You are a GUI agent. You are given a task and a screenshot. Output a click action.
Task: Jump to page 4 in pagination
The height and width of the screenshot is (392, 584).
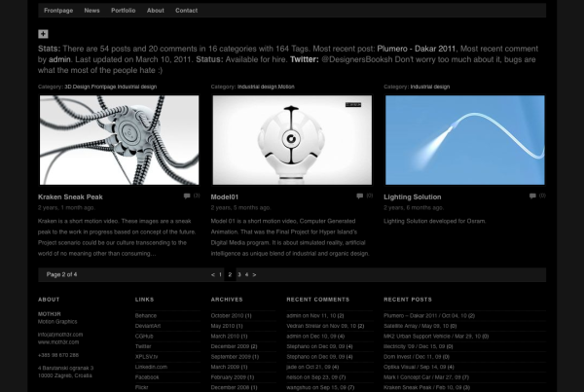coord(245,275)
